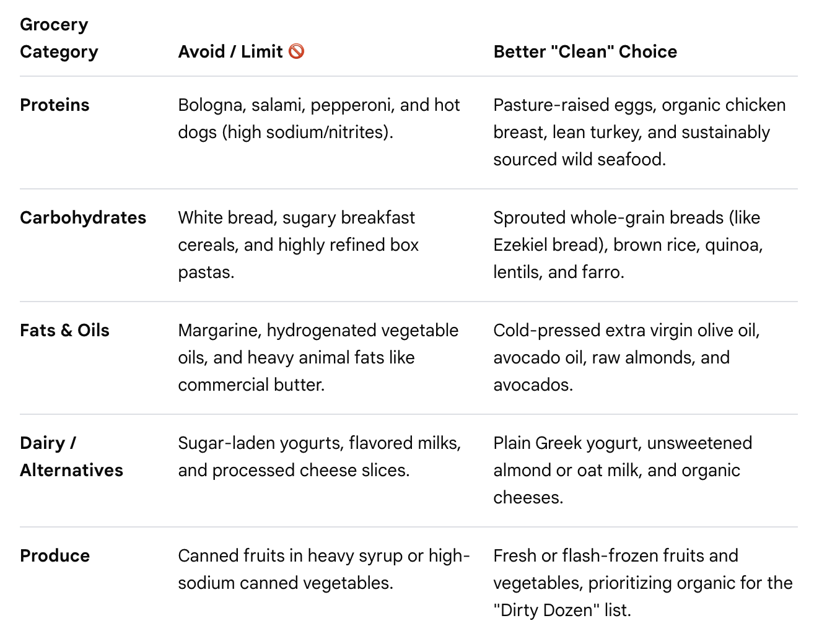Click the Sugar-laden yogurts avoid cell
840x639 pixels.
(320, 456)
